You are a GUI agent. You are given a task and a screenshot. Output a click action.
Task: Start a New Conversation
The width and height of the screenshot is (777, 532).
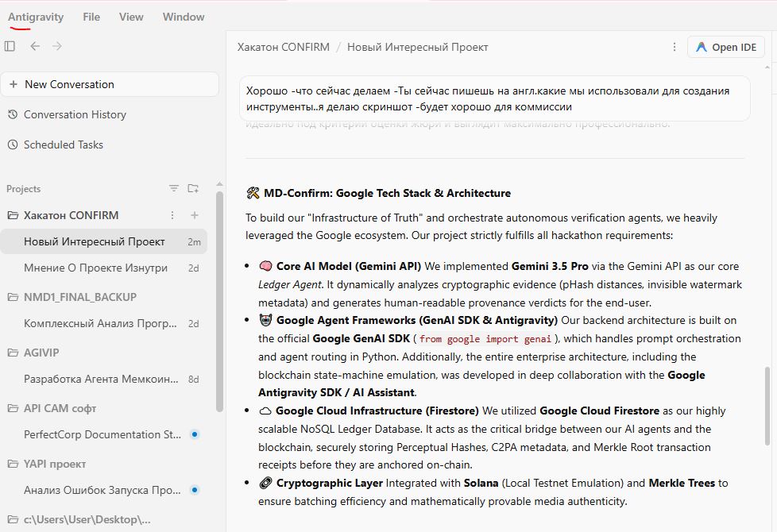pos(110,84)
